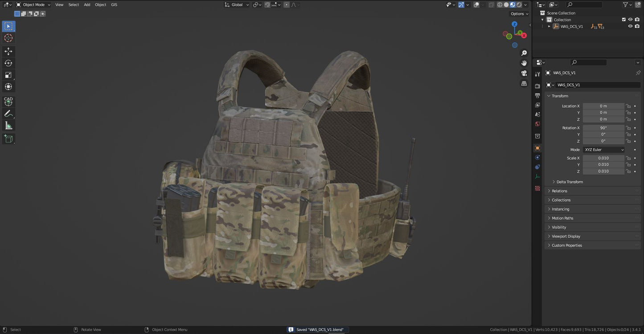This screenshot has width=644, height=334.
Task: Select the Scale tool
Action: tap(8, 75)
